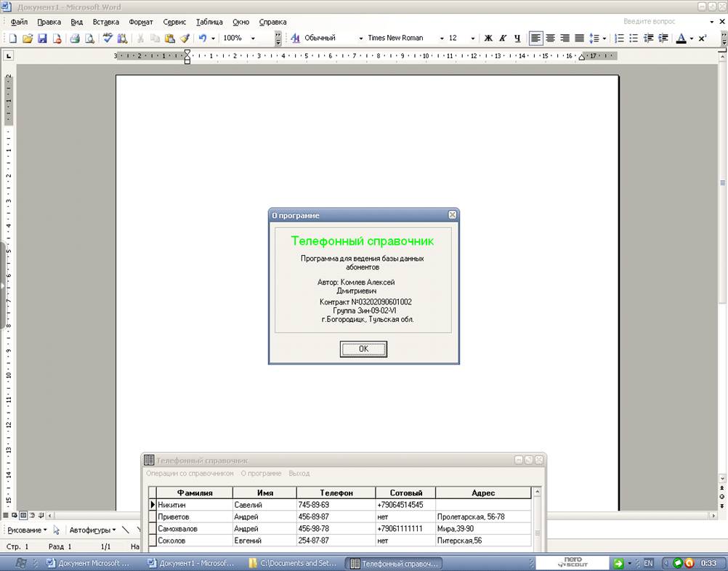This screenshot has width=728, height=571.
Task: Open the font color picker arrow
Action: point(692,39)
